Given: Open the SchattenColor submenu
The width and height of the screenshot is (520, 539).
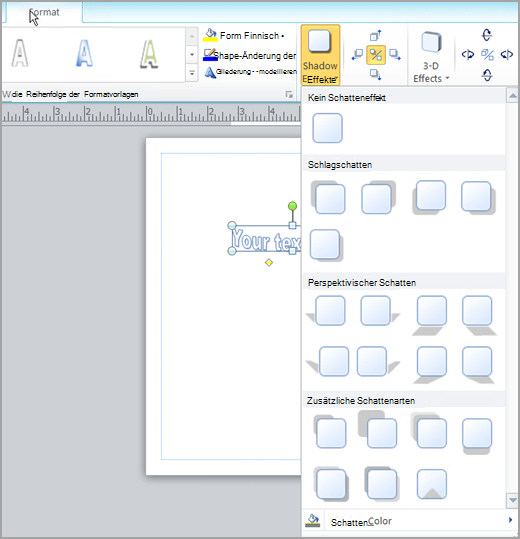Looking at the screenshot, I should pos(409,521).
